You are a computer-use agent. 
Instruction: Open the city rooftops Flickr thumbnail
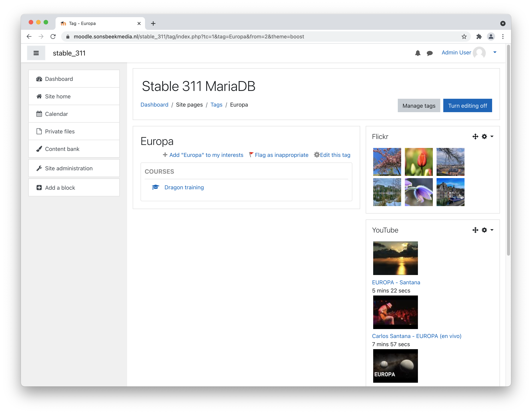[x=450, y=162]
